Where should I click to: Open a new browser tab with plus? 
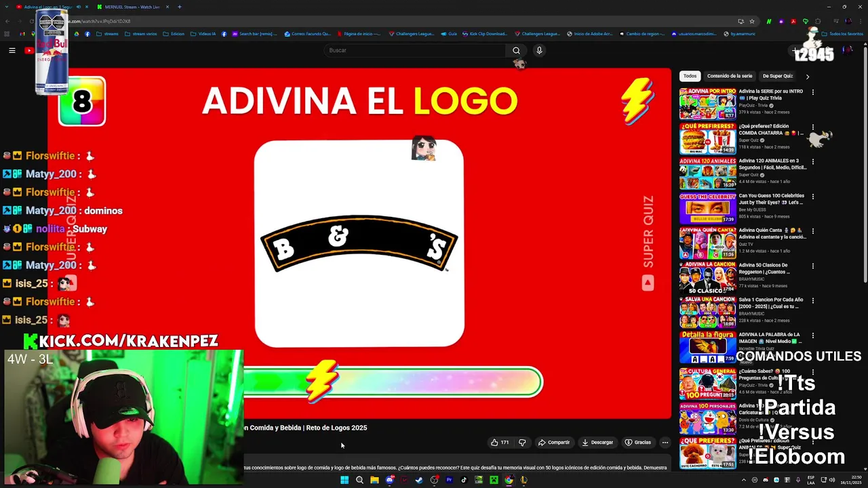point(179,7)
